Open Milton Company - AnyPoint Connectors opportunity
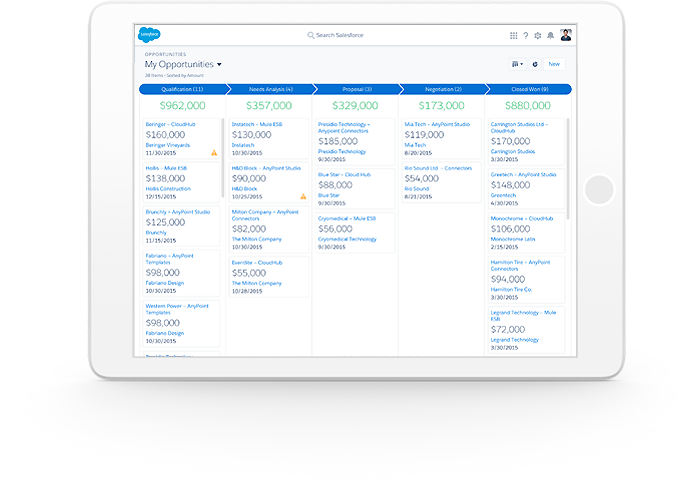 click(265, 215)
